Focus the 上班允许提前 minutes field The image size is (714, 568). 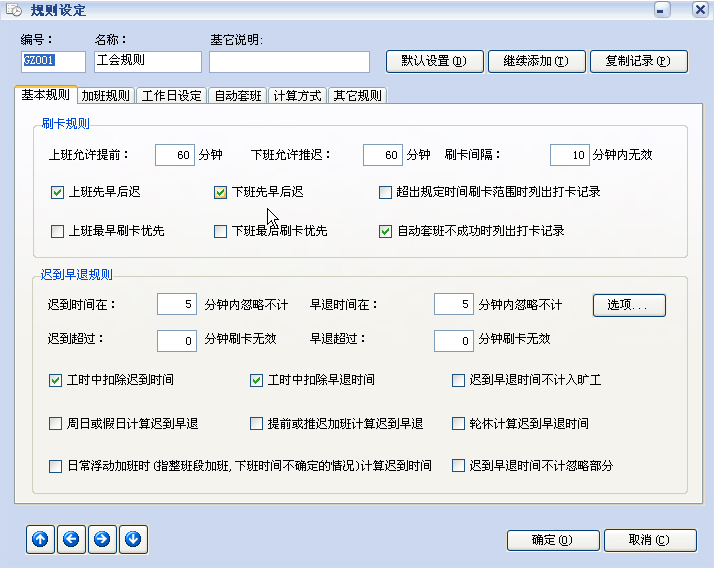[175, 155]
